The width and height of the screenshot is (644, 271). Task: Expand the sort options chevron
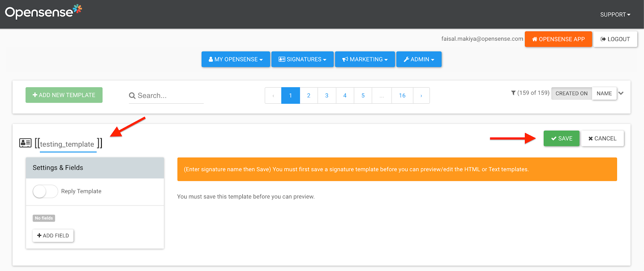621,93
